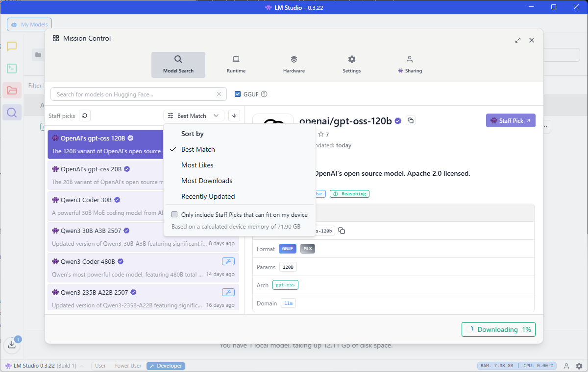
Task: Switch to the Settings tab
Action: coord(352,65)
